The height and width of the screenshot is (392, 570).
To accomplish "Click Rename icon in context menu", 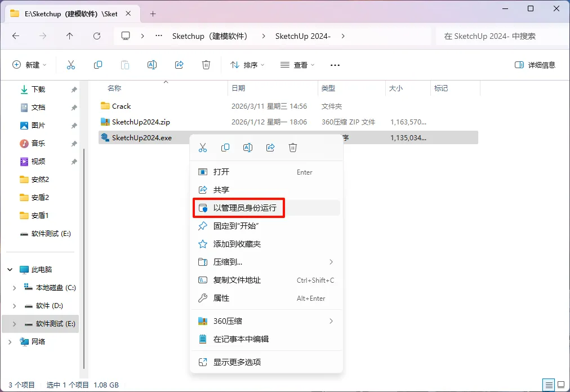I will click(x=248, y=148).
